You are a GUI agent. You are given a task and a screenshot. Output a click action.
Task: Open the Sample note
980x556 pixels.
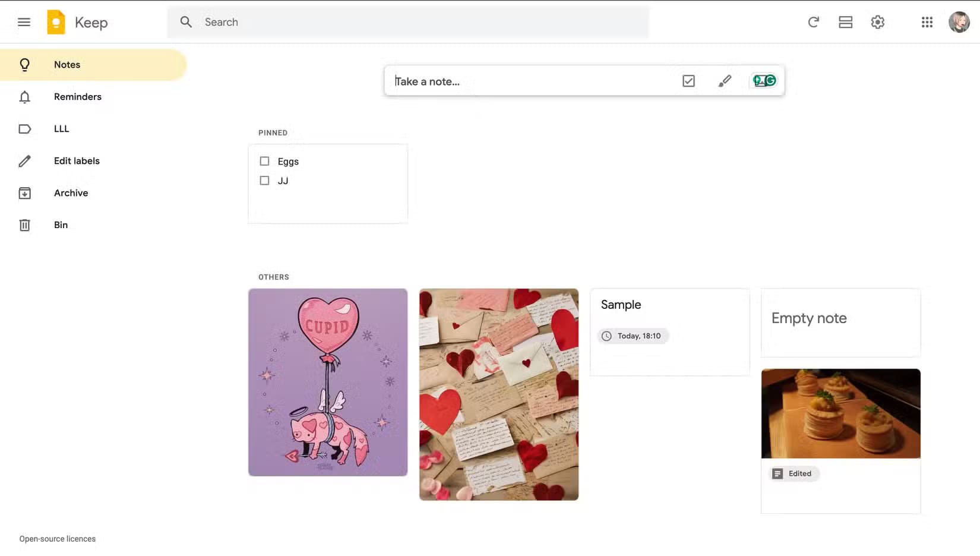670,332
